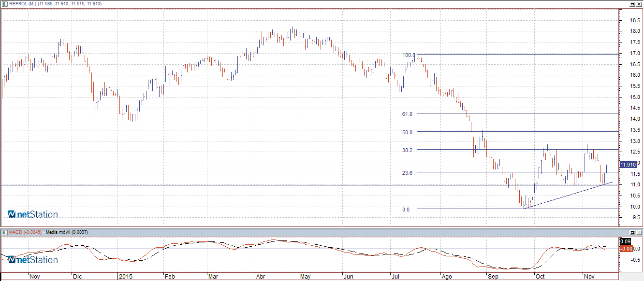Click the Jul label on time axis
Image resolution: width=644 pixels, height=281 pixels.
395,277
